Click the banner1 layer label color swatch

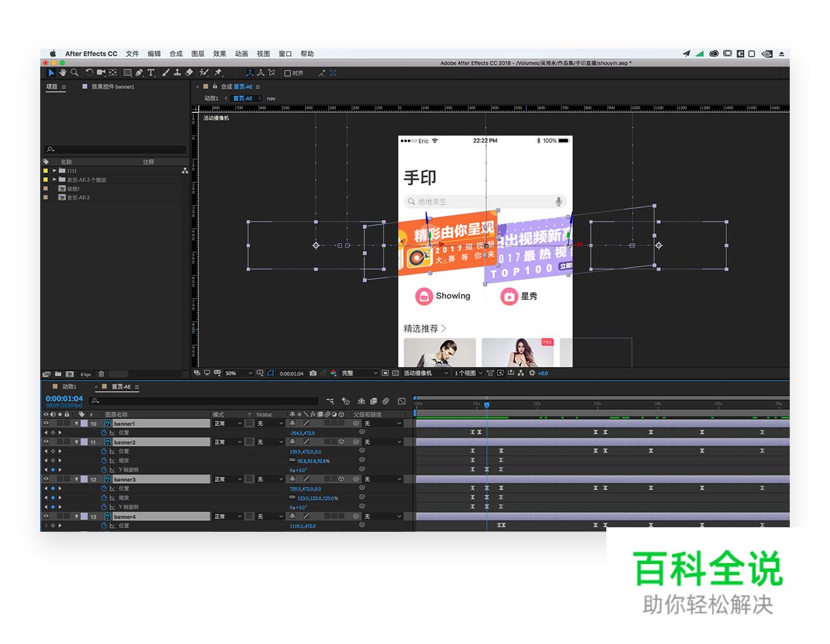pos(85,423)
